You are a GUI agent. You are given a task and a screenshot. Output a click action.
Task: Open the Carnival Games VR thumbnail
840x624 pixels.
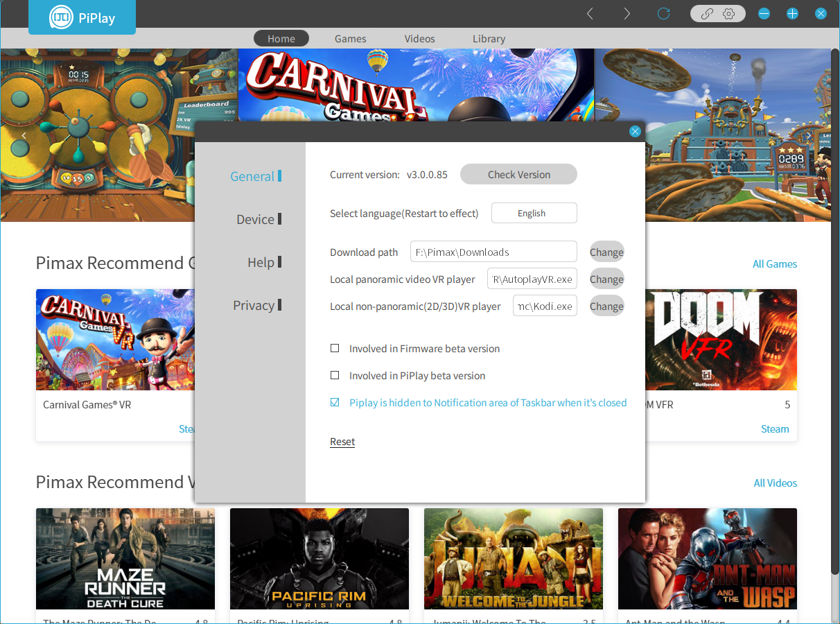(115, 340)
